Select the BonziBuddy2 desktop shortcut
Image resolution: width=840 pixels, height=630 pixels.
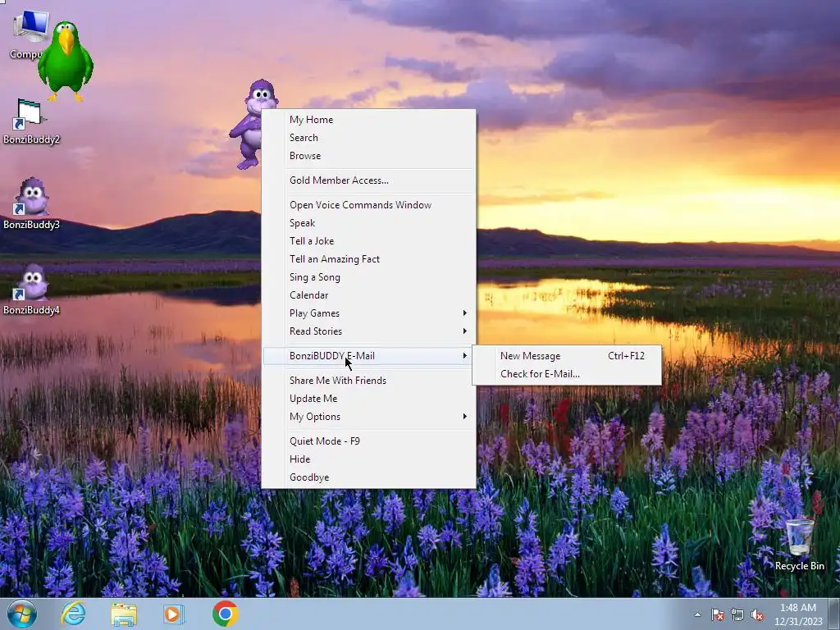tap(31, 121)
